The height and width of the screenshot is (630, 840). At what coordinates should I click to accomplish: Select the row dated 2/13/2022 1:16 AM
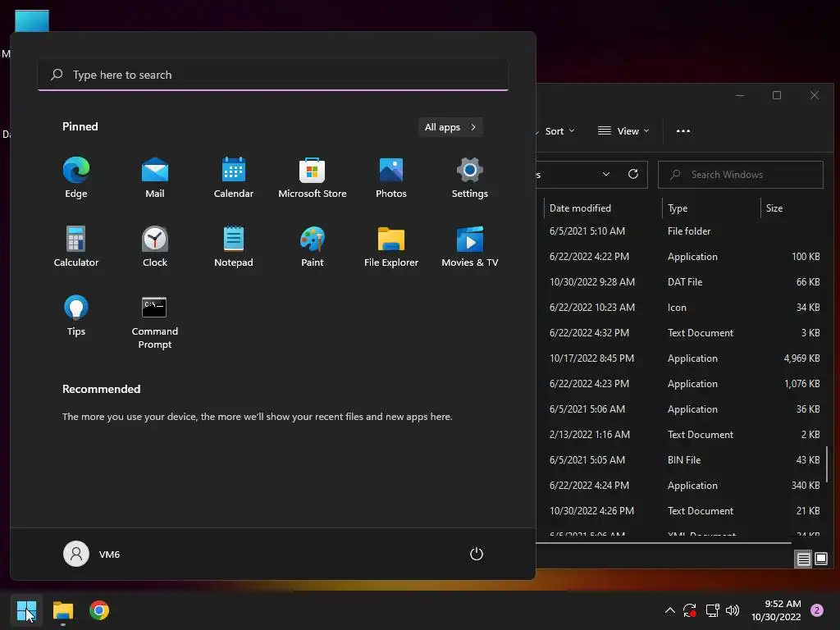click(681, 435)
